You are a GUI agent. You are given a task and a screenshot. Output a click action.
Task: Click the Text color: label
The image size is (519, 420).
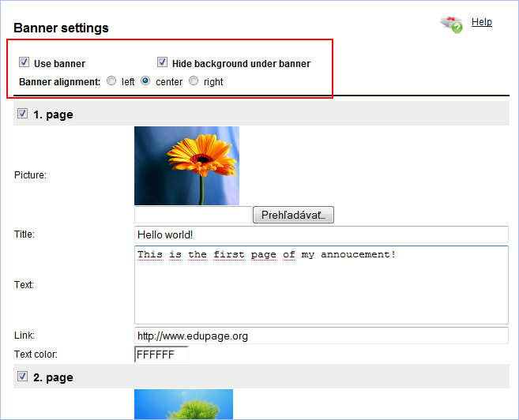(x=36, y=354)
